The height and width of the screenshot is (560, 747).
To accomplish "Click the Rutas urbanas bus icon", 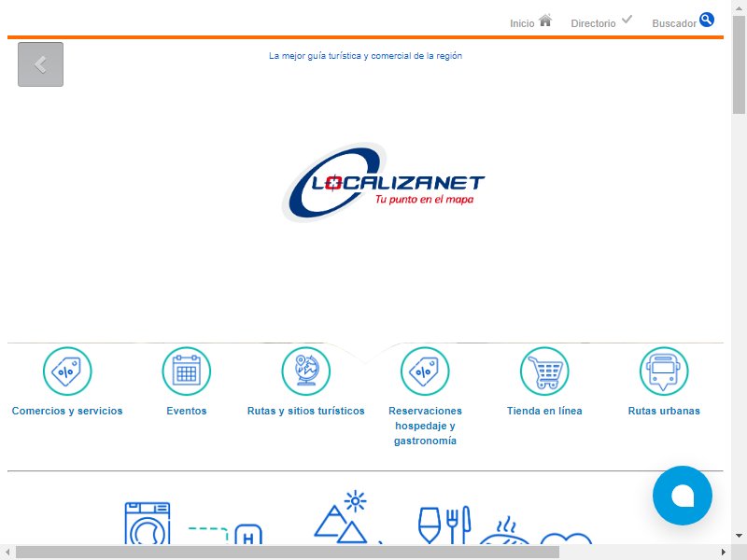I will [x=664, y=371].
